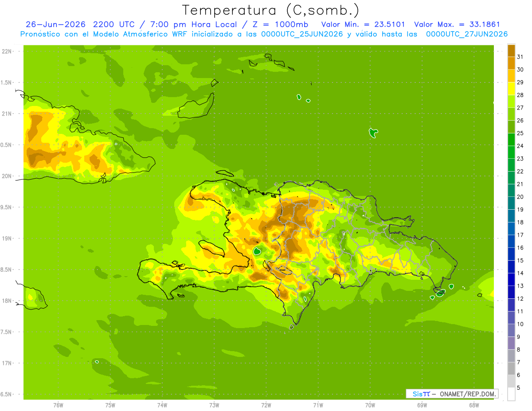Click the '73W' longitude axis label

coord(214,405)
